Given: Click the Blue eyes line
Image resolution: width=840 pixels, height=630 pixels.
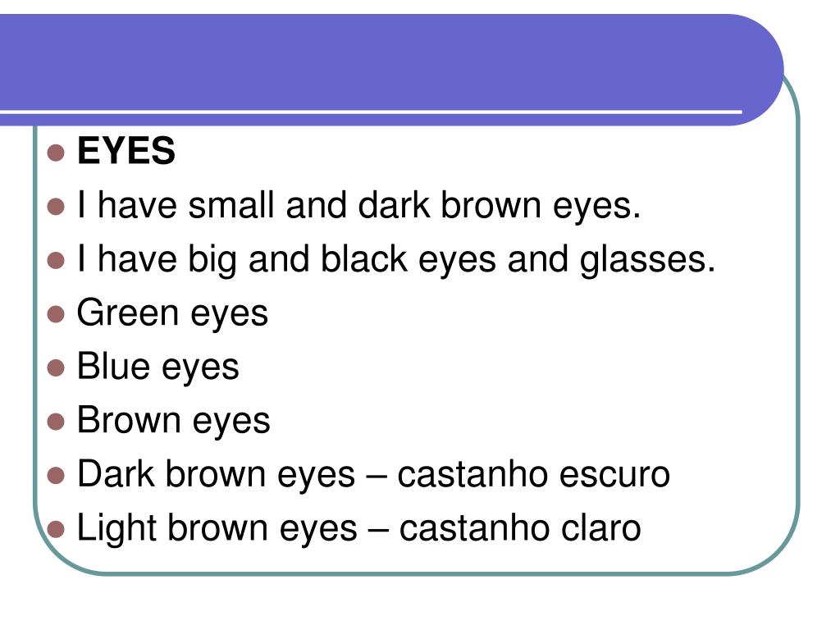Looking at the screenshot, I should coord(158,367).
